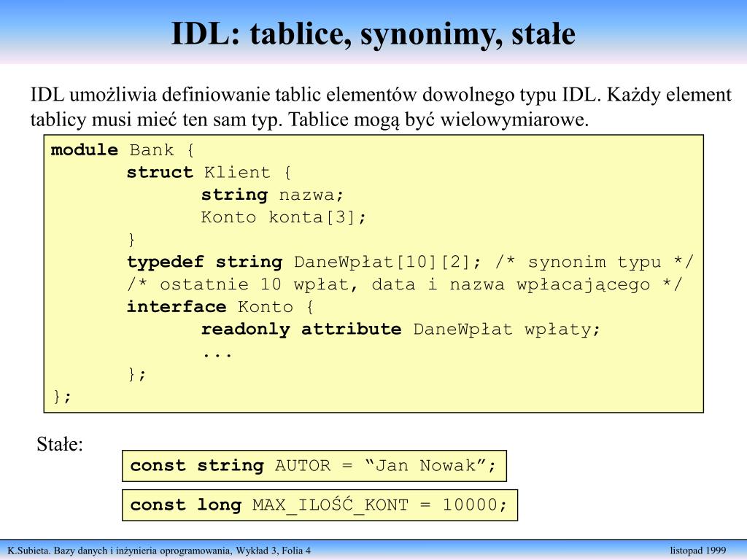Click the line "struct Klient {"
Screen dimensions: 747x560
209,172
